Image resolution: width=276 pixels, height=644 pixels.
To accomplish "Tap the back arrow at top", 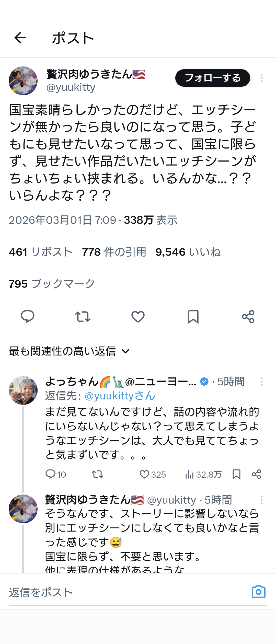I will [x=20, y=38].
